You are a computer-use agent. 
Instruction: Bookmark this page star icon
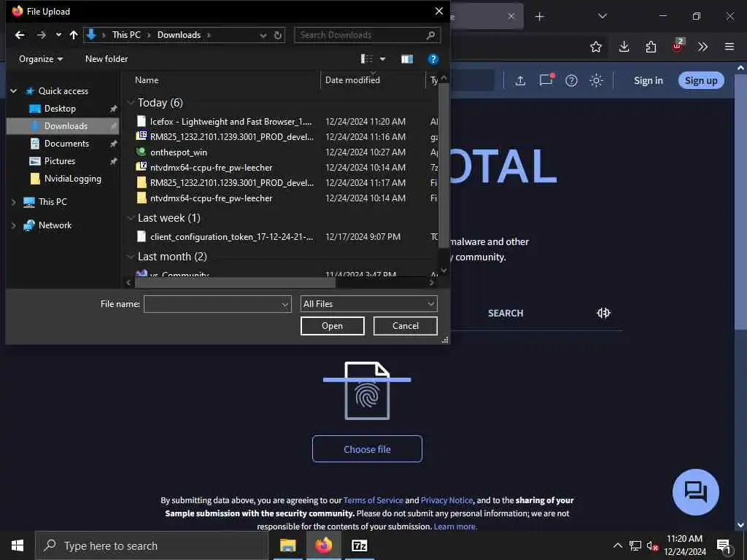[x=595, y=47]
